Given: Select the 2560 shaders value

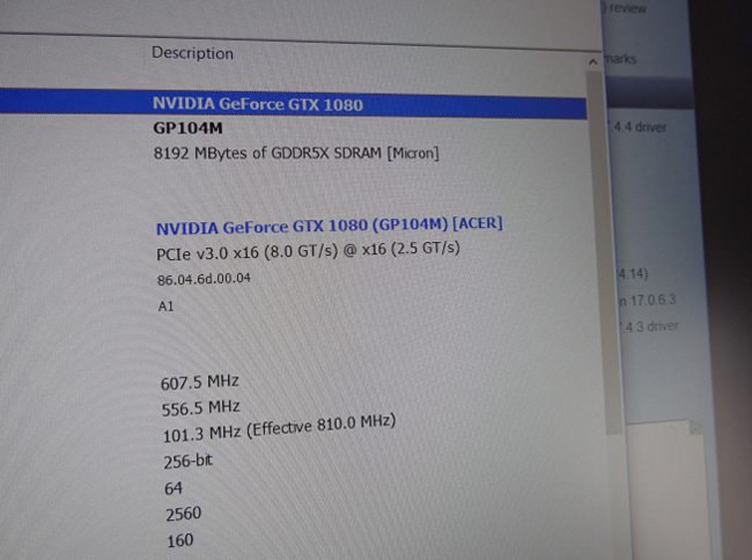Looking at the screenshot, I should pyautogui.click(x=183, y=513).
